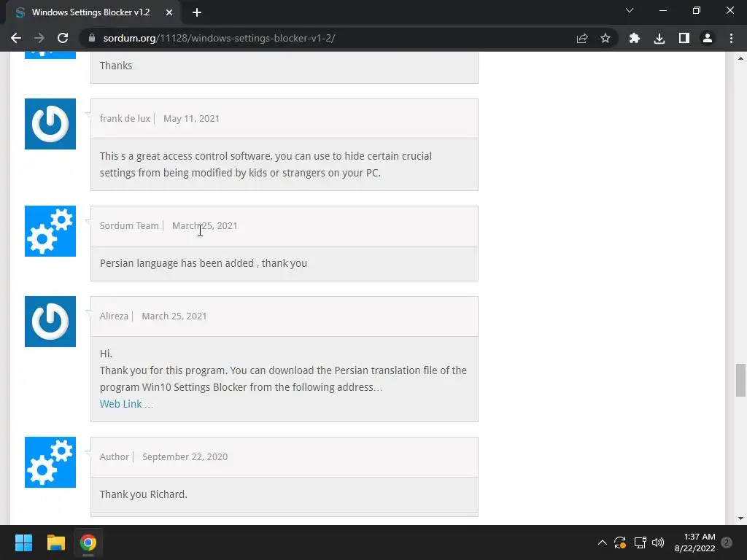Image resolution: width=747 pixels, height=560 pixels.
Task: Click the date May 11, 2021
Action: click(191, 119)
